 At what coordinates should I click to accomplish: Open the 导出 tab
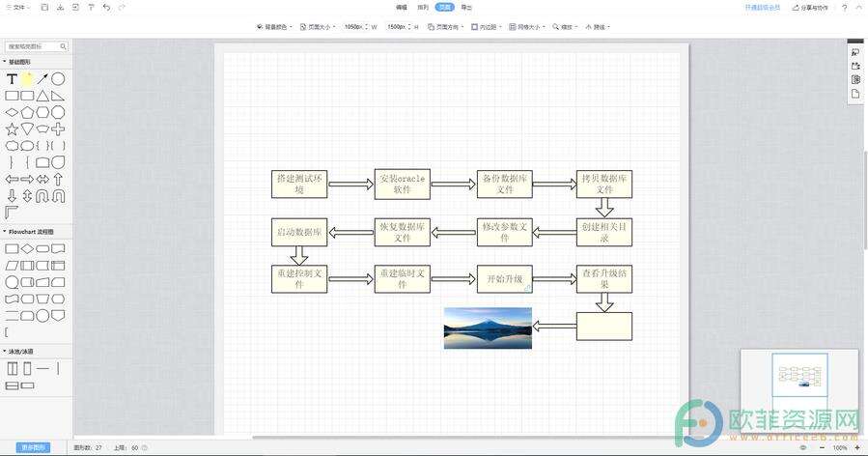pyautogui.click(x=466, y=7)
